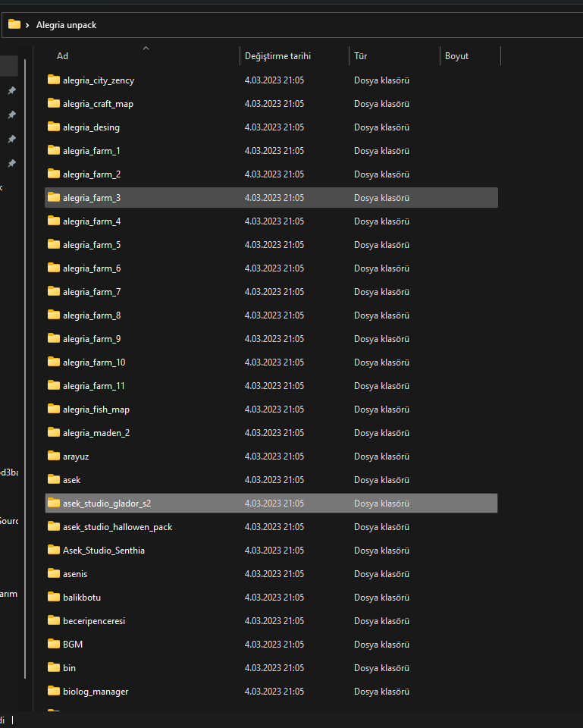Click the alegria_farm_10 folder icon

(54, 362)
